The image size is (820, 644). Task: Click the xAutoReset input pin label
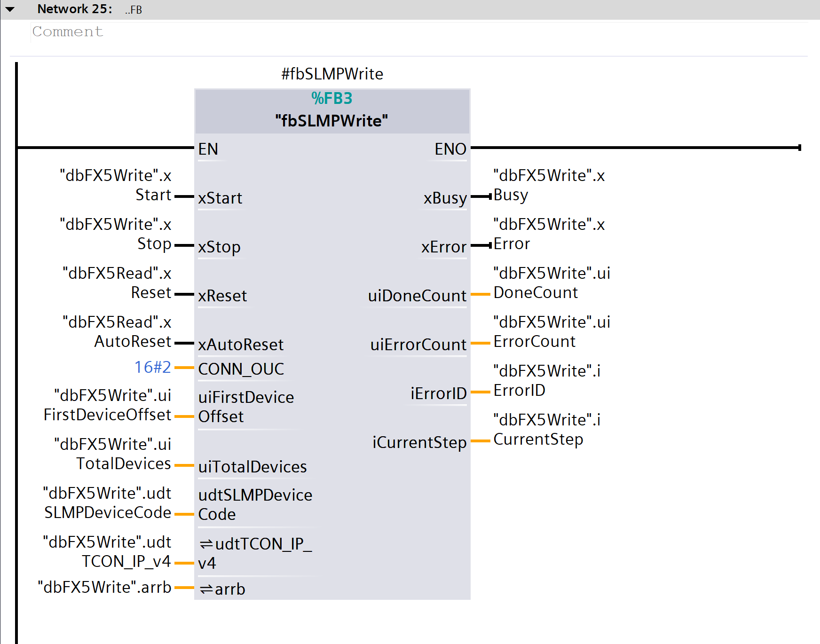click(x=241, y=345)
